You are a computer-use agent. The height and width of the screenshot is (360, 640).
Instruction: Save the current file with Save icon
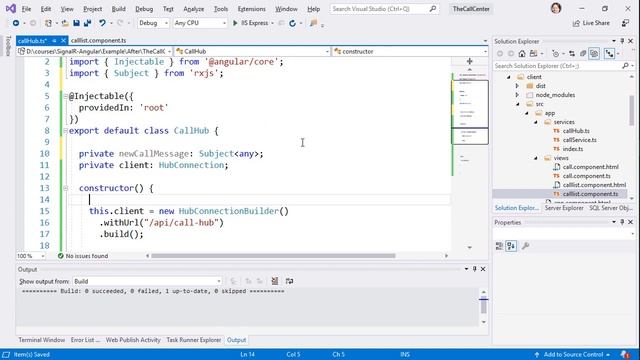76,23
